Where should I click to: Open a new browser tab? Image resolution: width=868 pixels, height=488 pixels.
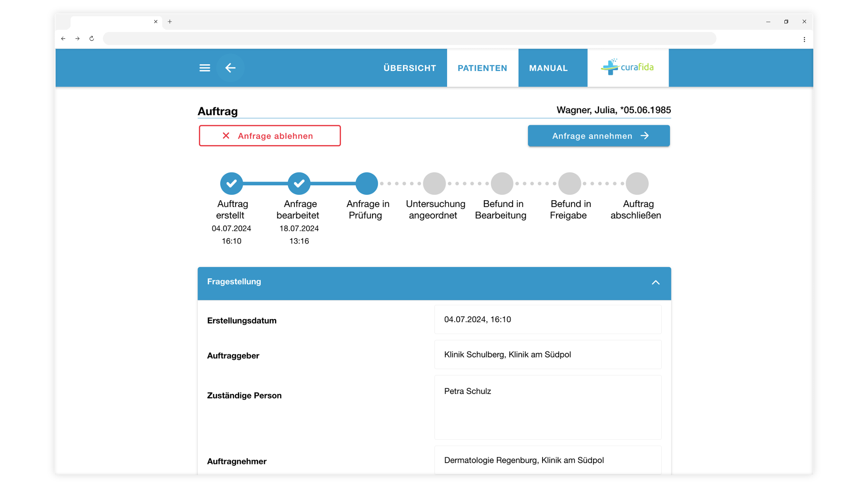coord(170,22)
